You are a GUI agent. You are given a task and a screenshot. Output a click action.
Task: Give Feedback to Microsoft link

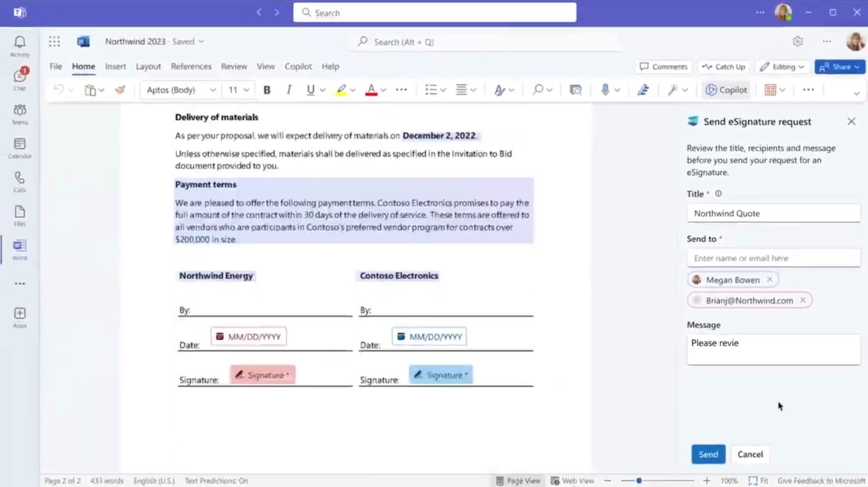pyautogui.click(x=821, y=481)
